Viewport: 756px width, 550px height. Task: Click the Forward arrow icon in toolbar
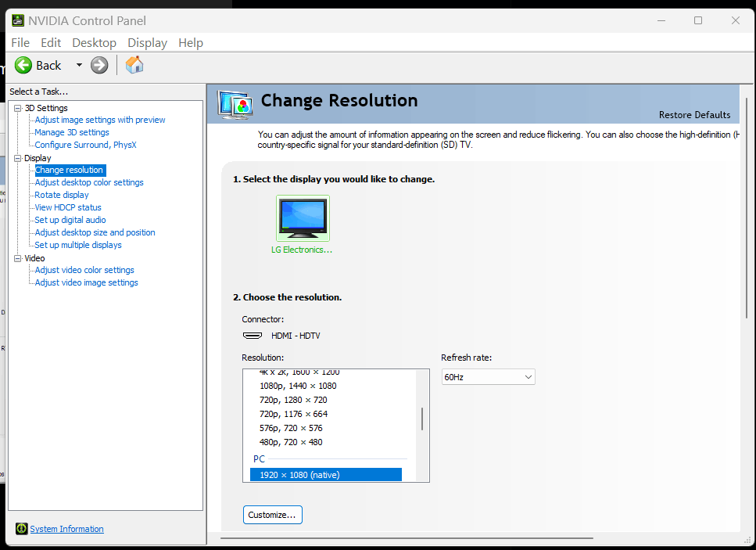click(x=99, y=65)
